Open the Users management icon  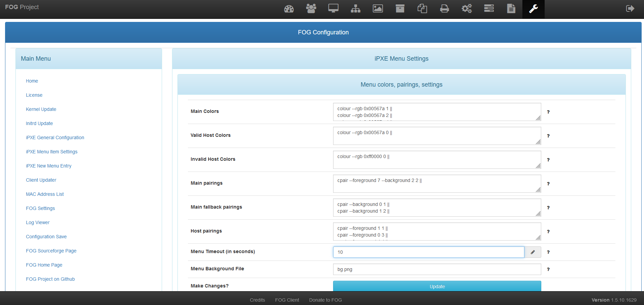pos(311,9)
